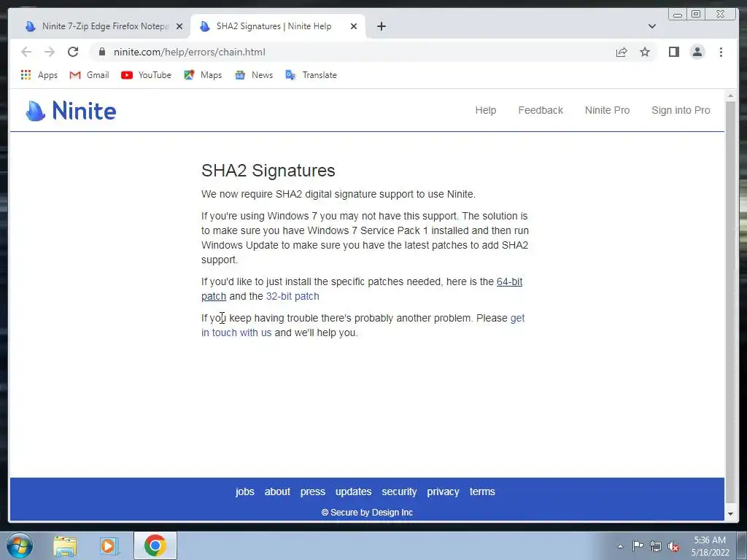
Task: Open the taskbar clock and date
Action: (x=710, y=546)
